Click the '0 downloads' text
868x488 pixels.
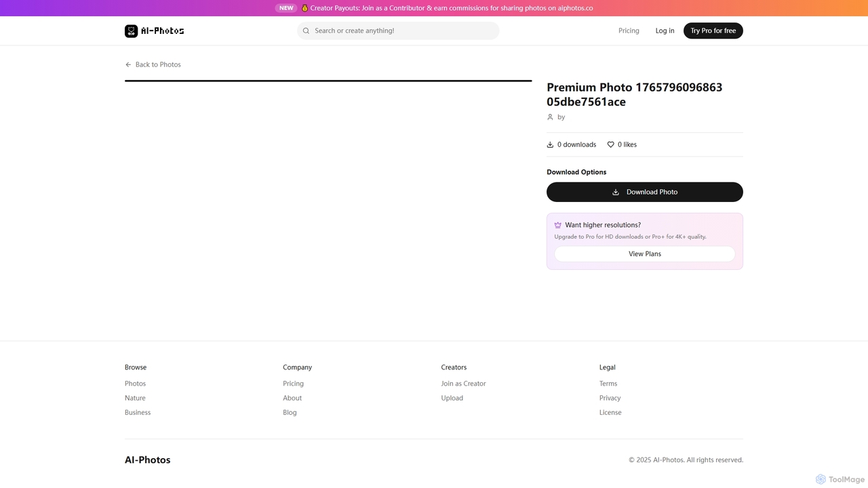(576, 144)
